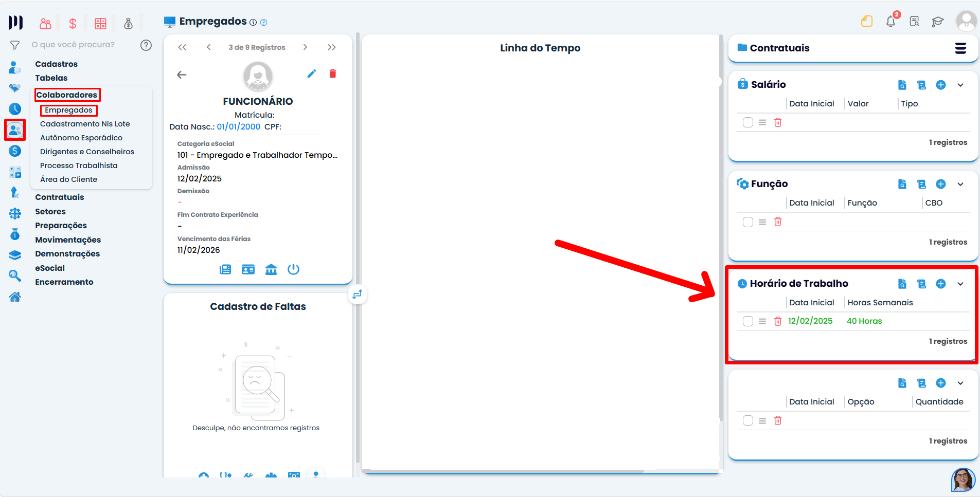Open the person-with-gear sidebar icon

pyautogui.click(x=15, y=67)
